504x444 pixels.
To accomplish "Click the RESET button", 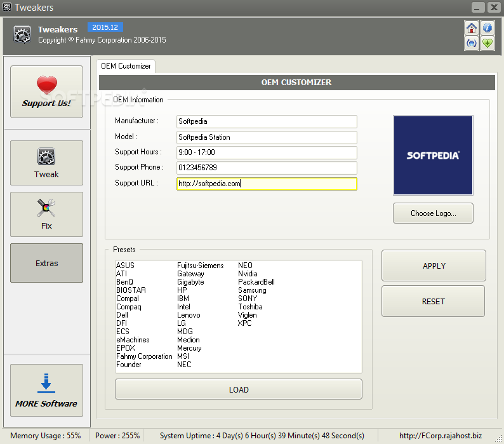I will [x=434, y=302].
